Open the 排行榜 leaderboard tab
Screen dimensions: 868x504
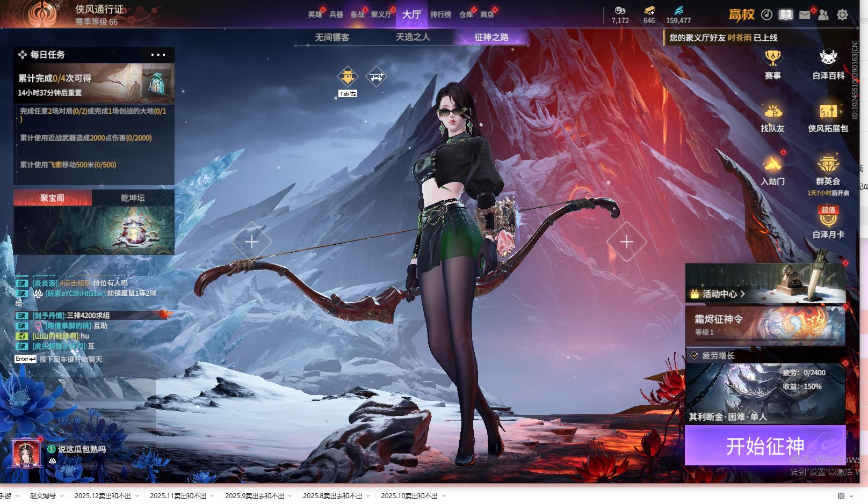pos(441,14)
